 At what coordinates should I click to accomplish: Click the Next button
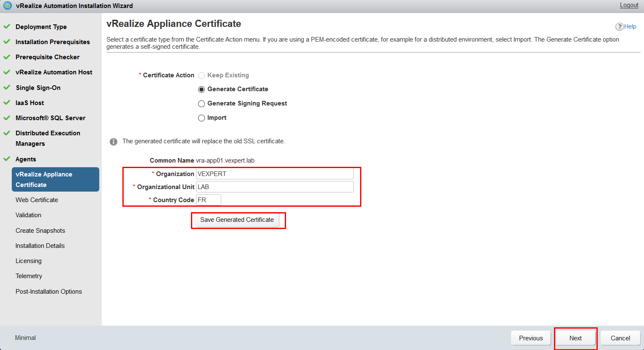coord(575,338)
